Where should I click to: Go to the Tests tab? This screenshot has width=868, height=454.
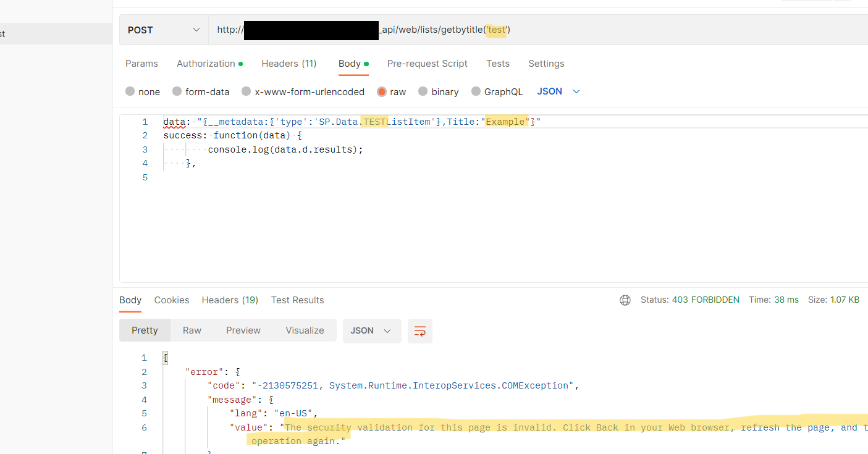[x=498, y=64]
